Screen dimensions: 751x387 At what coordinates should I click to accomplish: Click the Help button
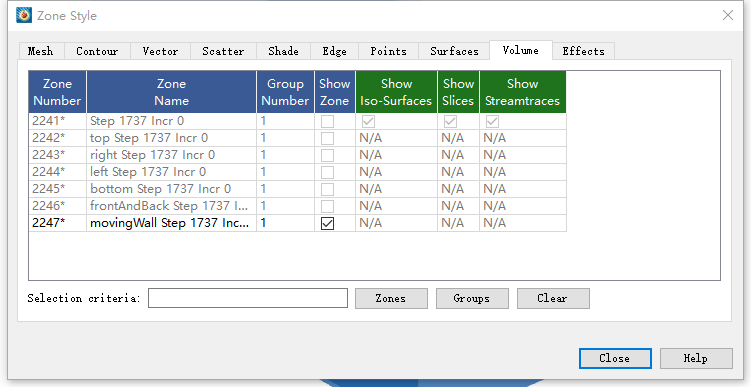point(696,358)
